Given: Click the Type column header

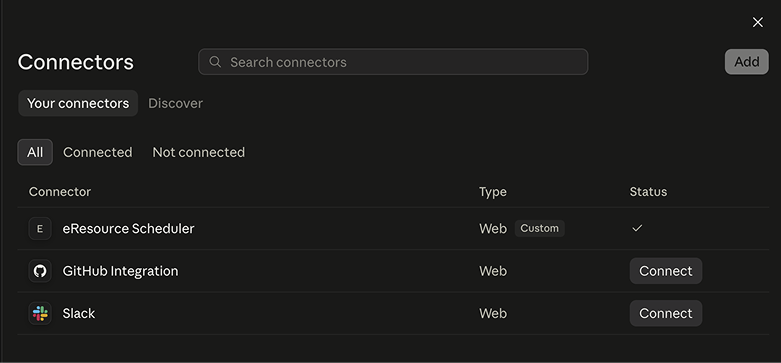Looking at the screenshot, I should coord(493,192).
